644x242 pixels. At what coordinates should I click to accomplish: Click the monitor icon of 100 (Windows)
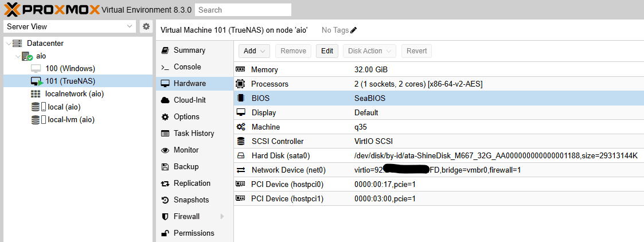tap(36, 69)
